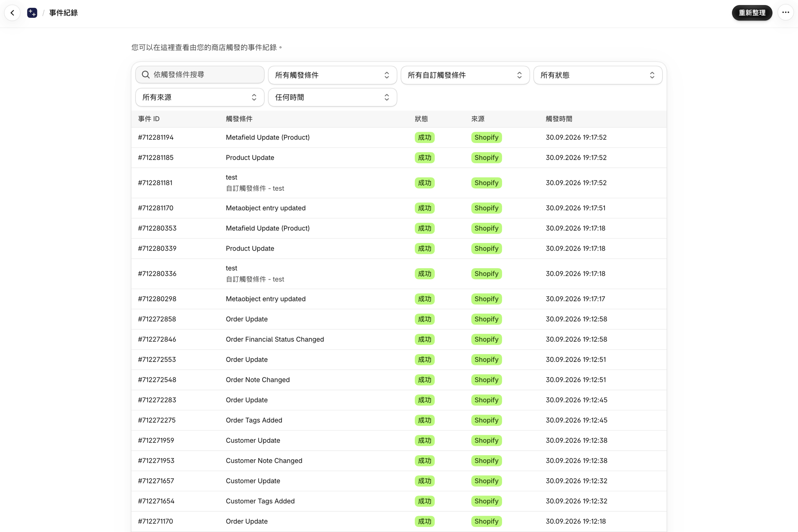
Task: Click the 事件紀錄 breadcrumb title
Action: click(x=64, y=13)
